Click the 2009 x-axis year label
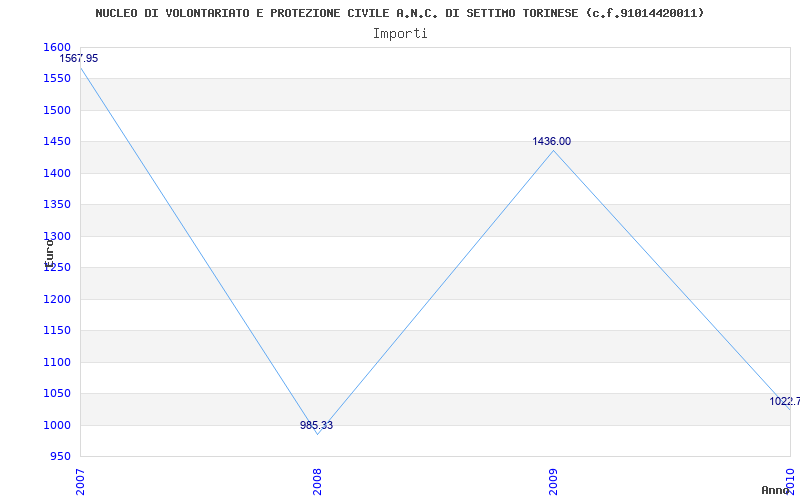 click(553, 480)
